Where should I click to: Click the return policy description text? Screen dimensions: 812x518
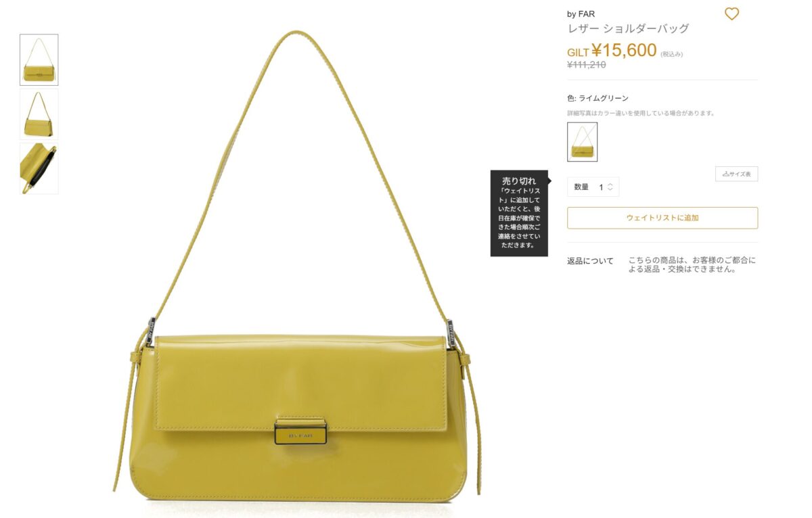tap(692, 264)
